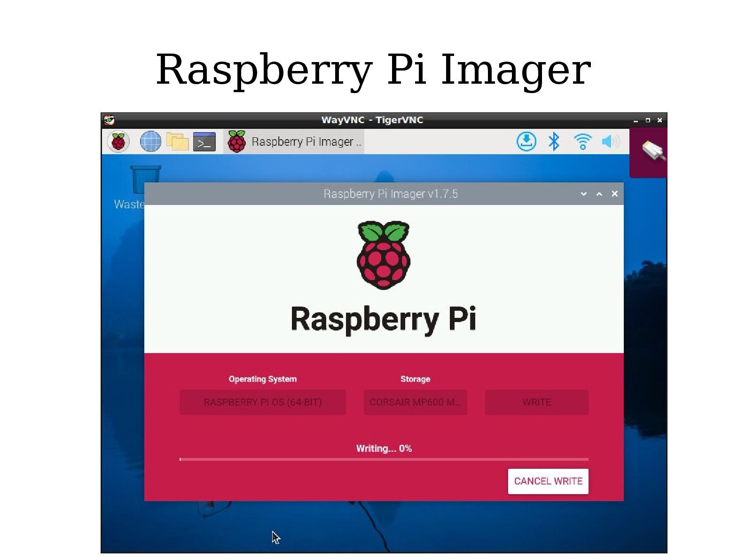This screenshot has width=746, height=560.
Task: Click the 'Operating System' label
Action: click(x=263, y=379)
